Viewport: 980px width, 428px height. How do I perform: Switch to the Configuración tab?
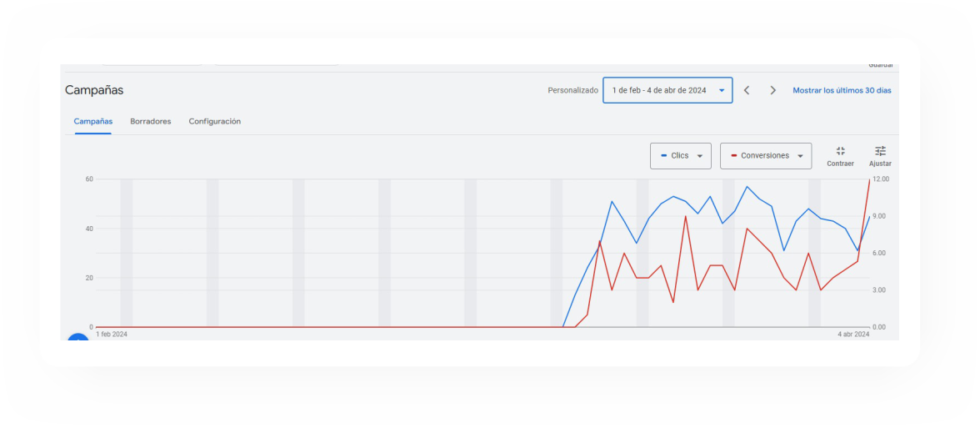214,122
